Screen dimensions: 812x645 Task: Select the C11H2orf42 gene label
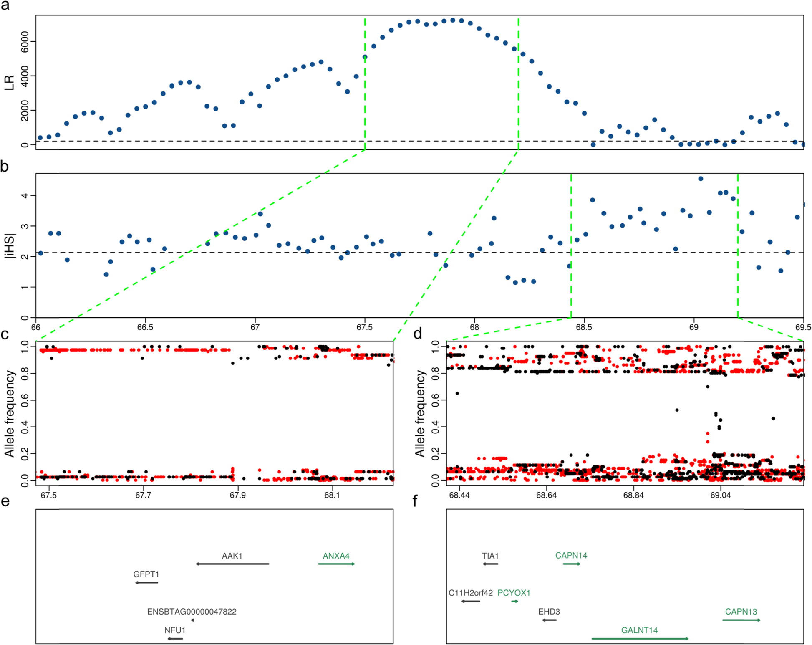(471, 593)
